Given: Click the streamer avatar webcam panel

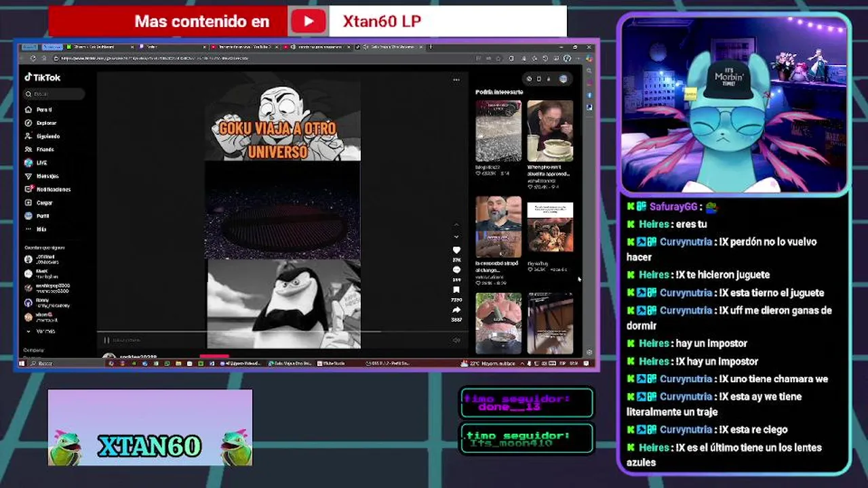Looking at the screenshot, I should coord(734,106).
